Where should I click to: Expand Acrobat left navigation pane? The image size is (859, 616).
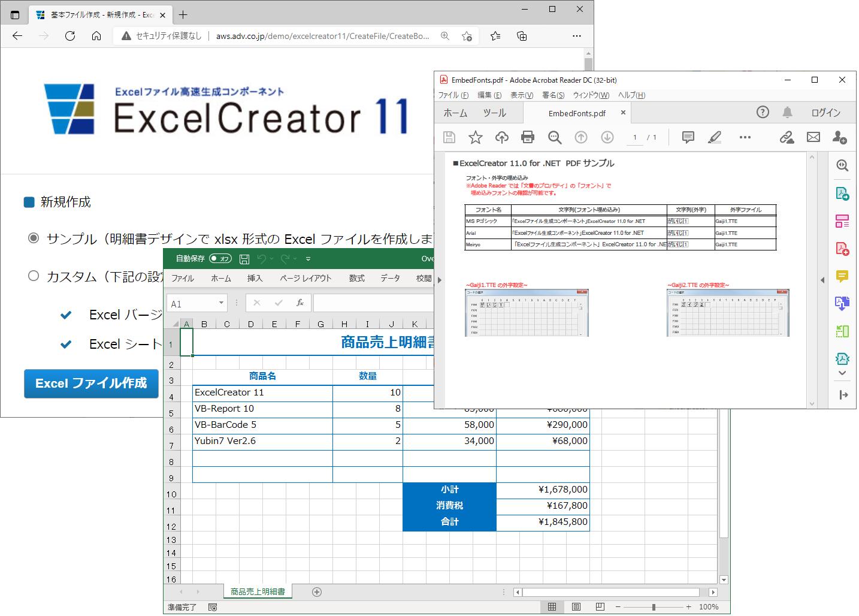tap(440, 280)
